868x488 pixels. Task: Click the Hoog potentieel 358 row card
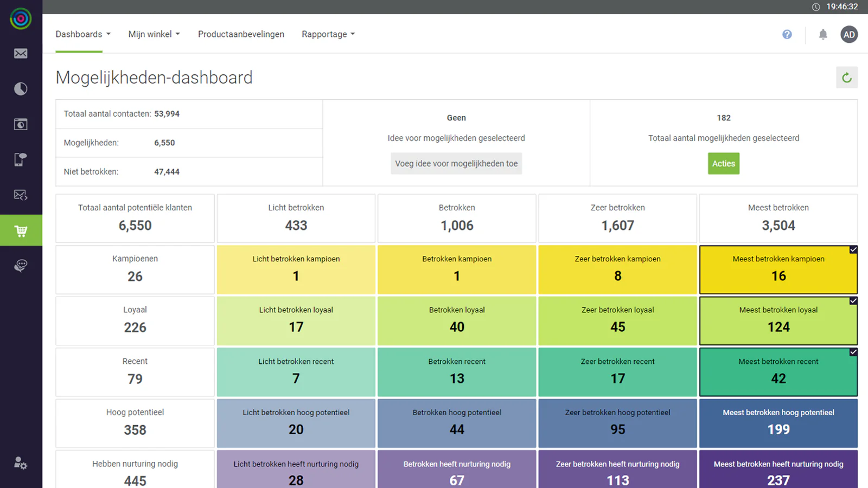[x=135, y=423]
